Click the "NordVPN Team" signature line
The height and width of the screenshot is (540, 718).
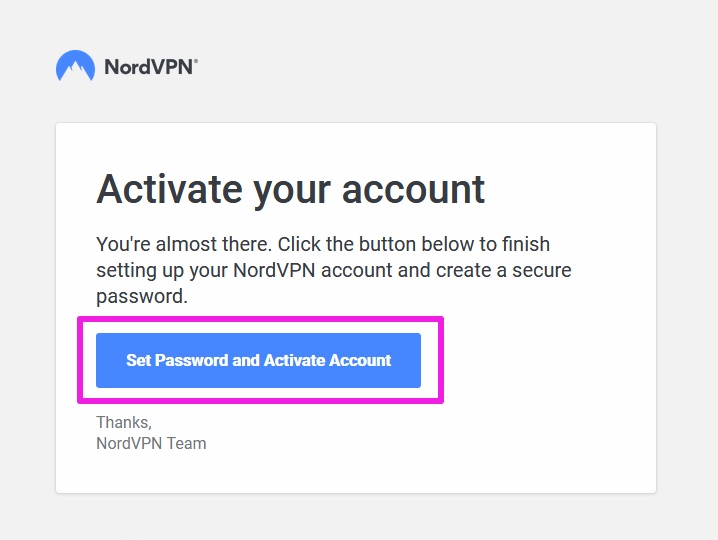pyautogui.click(x=151, y=443)
